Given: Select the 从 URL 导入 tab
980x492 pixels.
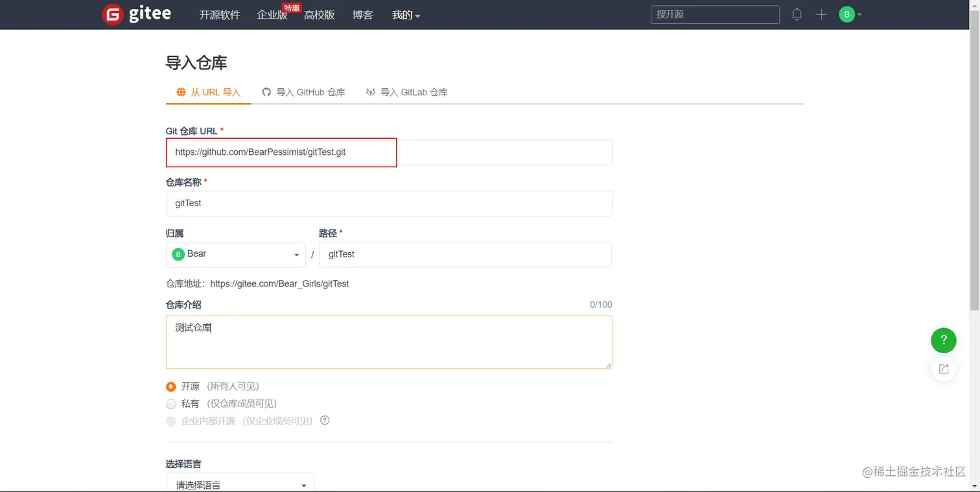Looking at the screenshot, I should (209, 92).
